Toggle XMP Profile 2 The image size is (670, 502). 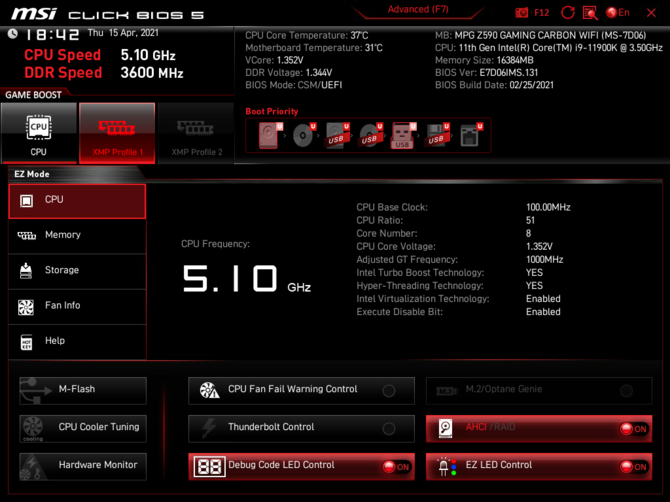[x=196, y=133]
